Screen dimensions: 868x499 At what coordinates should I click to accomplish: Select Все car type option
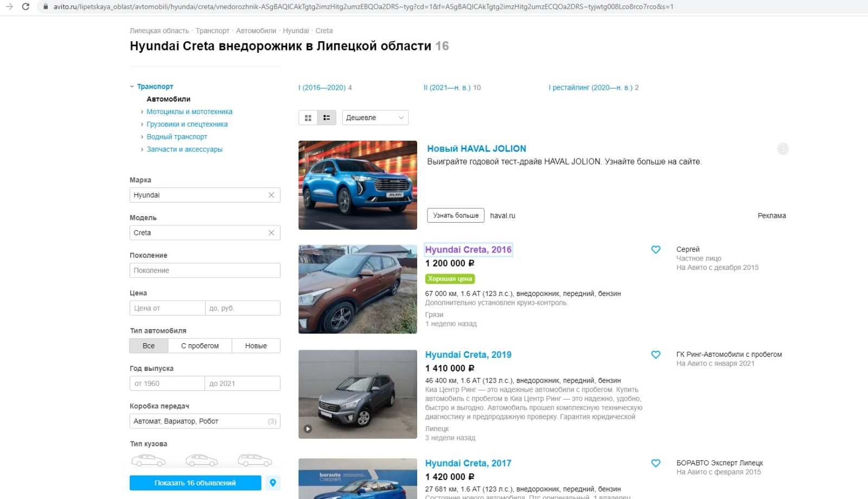click(x=149, y=346)
